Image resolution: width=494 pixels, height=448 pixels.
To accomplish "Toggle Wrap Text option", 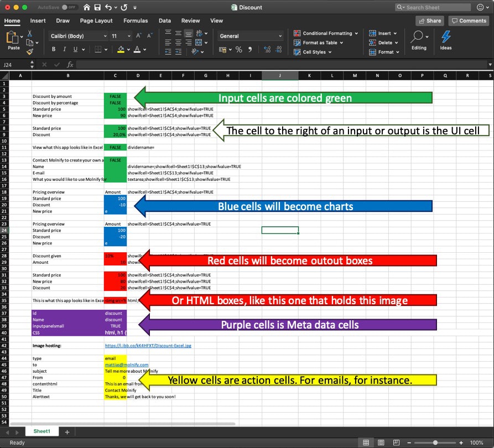I will [199, 33].
